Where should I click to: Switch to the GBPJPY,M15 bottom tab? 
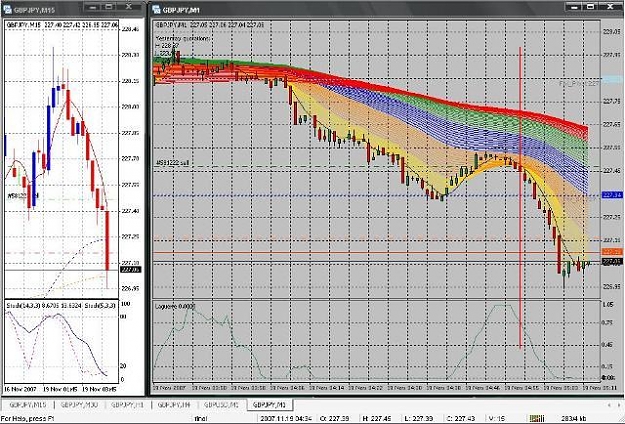pos(28,405)
